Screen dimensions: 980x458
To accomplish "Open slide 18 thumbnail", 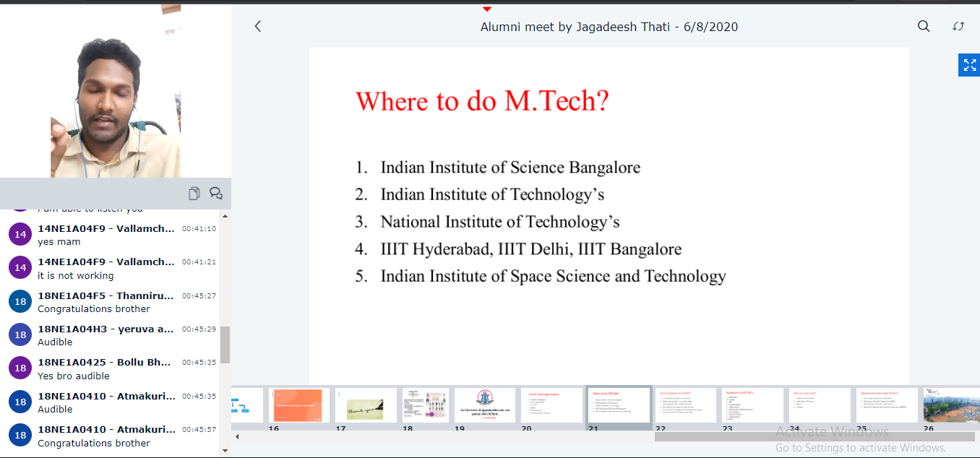I will 426,405.
